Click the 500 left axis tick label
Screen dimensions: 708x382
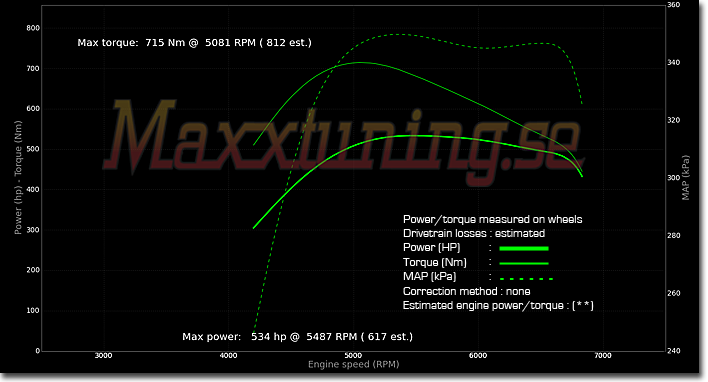33,149
